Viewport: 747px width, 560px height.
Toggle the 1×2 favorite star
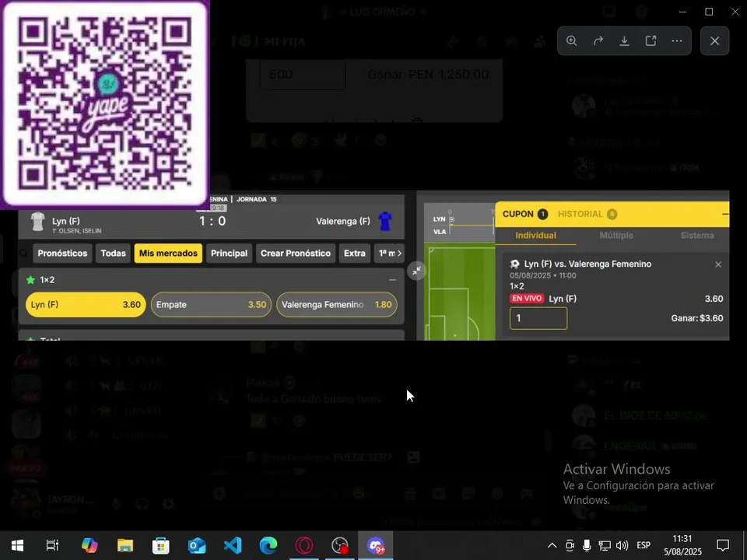pos(31,280)
